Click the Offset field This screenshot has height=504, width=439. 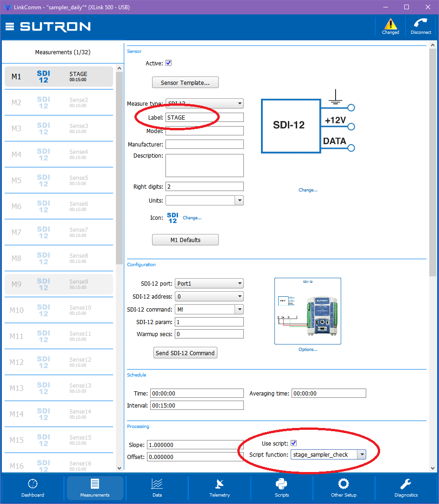tap(195, 457)
